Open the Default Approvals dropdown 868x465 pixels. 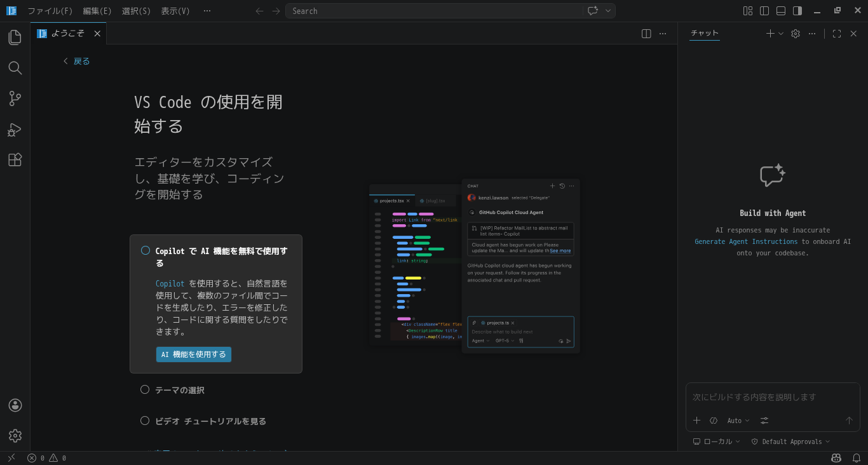click(790, 441)
